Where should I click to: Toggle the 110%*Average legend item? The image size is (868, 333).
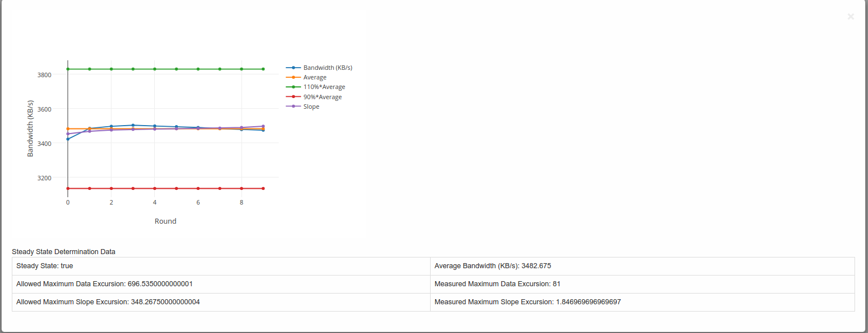[x=324, y=87]
